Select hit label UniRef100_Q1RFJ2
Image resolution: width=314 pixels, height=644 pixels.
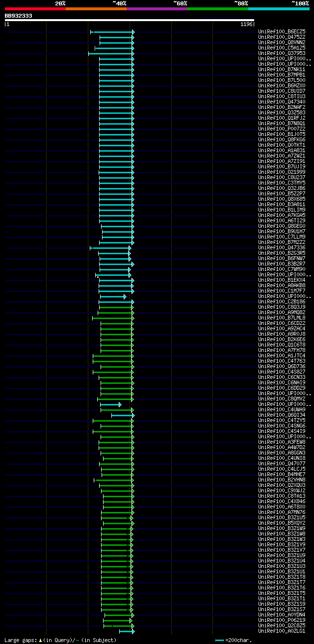(x=282, y=118)
